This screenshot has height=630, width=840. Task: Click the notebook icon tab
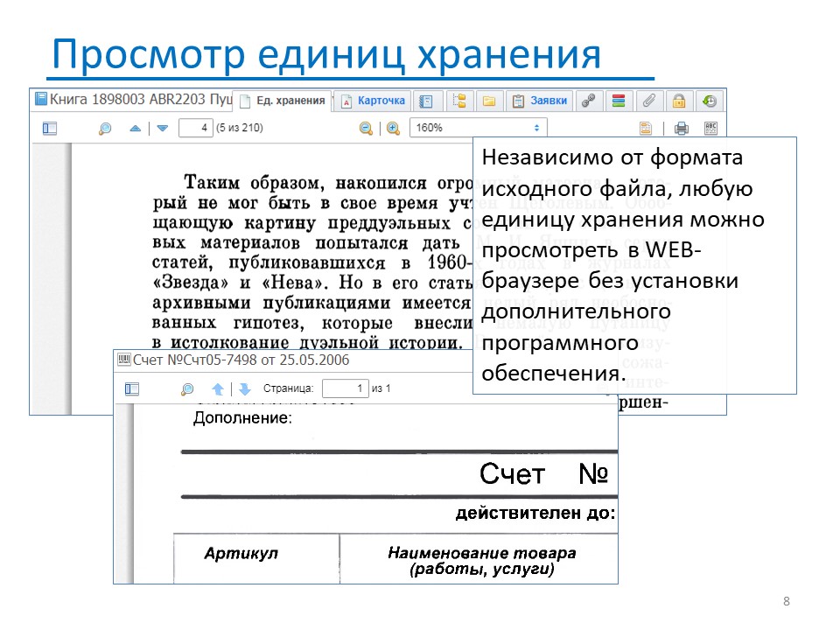pos(427,101)
